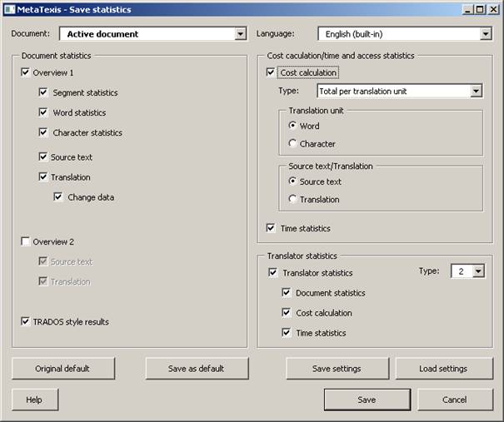Restore the Original default settings
Screen dimensions: 504x422
(x=63, y=369)
